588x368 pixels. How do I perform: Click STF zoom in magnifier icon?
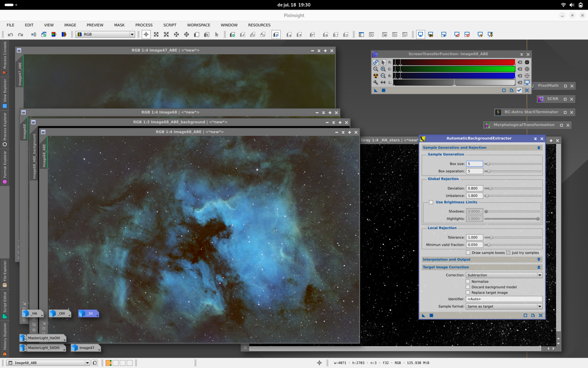(383, 69)
